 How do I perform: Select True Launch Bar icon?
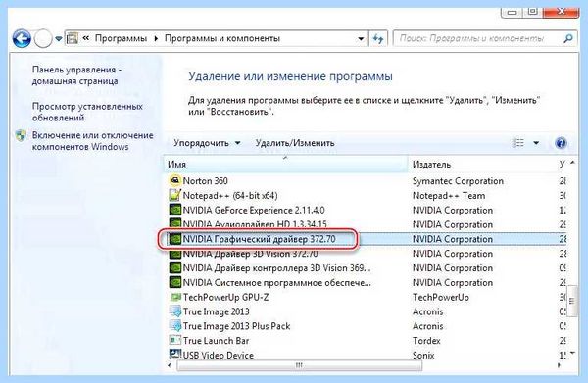point(174,341)
